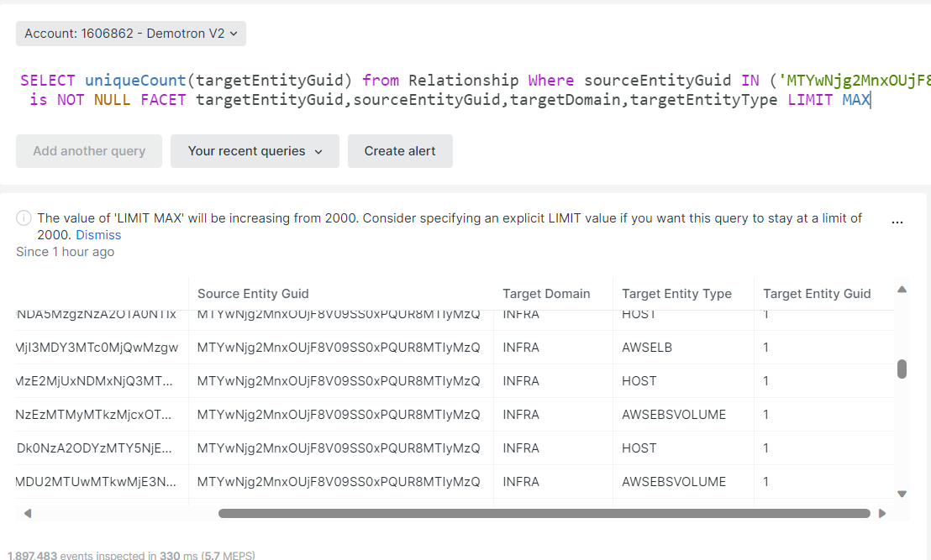Dismiss the LIMIT MAX warning message
Image resolution: width=931 pixels, height=560 pixels.
(x=98, y=234)
